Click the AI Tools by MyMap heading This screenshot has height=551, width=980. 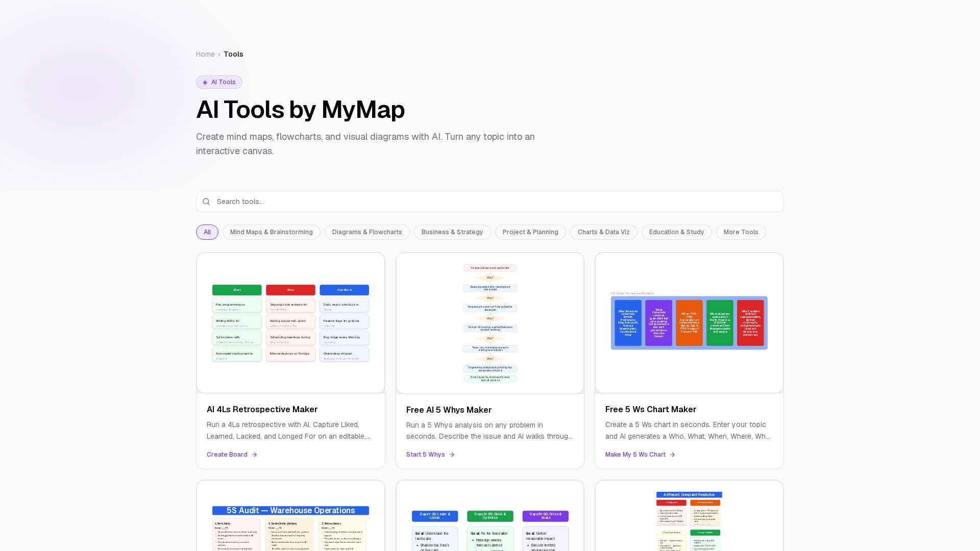[300, 110]
